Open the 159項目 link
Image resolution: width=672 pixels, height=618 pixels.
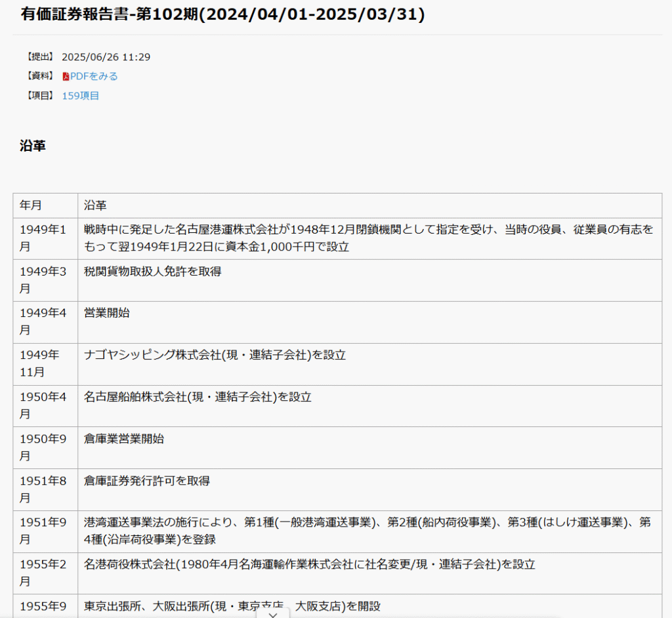click(81, 96)
